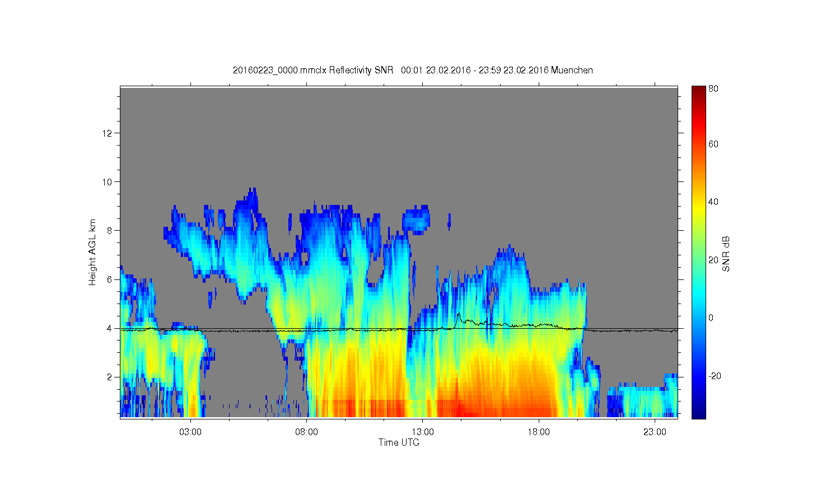Click the colorbar value 40

click(713, 202)
